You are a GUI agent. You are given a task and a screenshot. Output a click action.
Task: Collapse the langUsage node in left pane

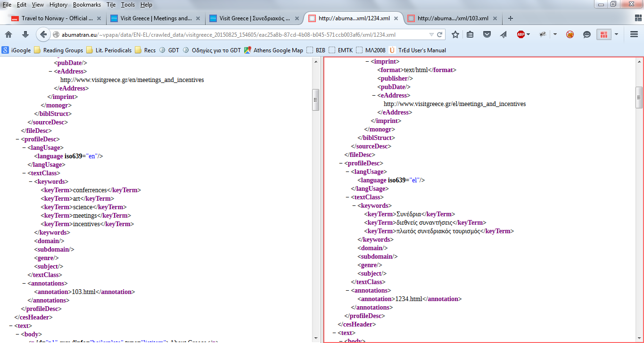[24, 148]
